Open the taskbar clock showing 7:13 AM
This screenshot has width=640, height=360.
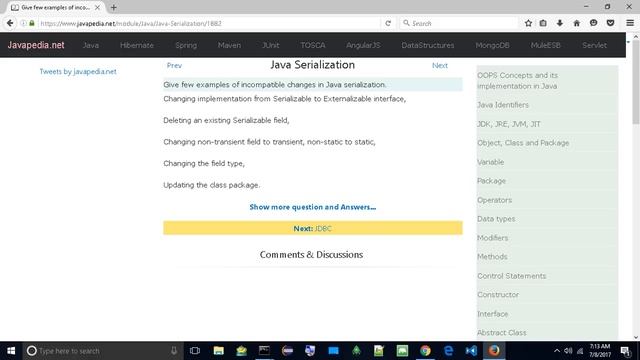click(x=600, y=351)
